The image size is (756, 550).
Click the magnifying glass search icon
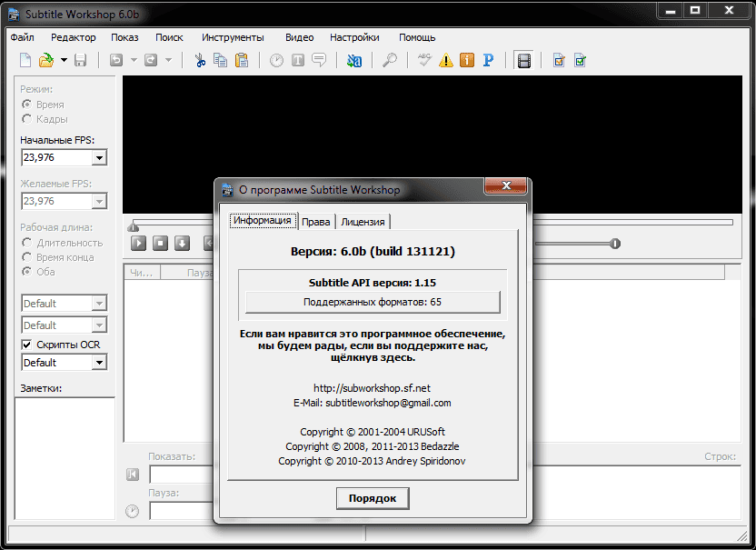pyautogui.click(x=390, y=60)
